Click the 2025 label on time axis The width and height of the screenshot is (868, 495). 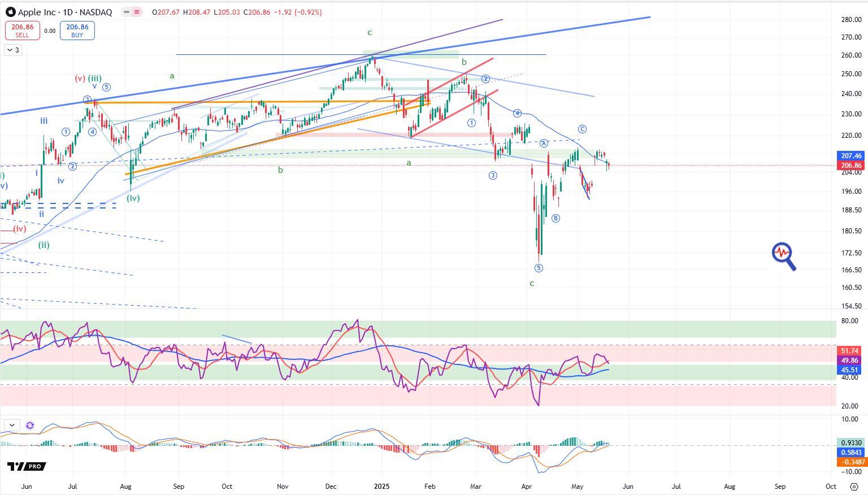(381, 487)
